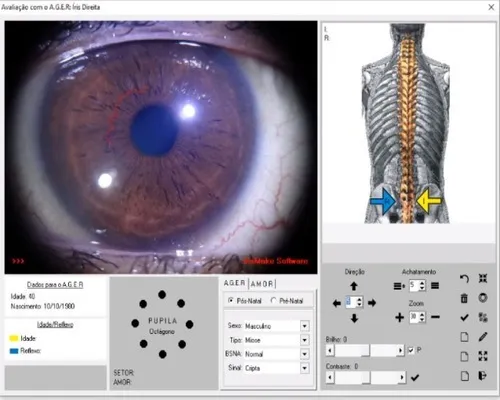Expand the Tipo dropdown showing Miose
Viewport: 500px width, 400px height.
[x=305, y=340]
